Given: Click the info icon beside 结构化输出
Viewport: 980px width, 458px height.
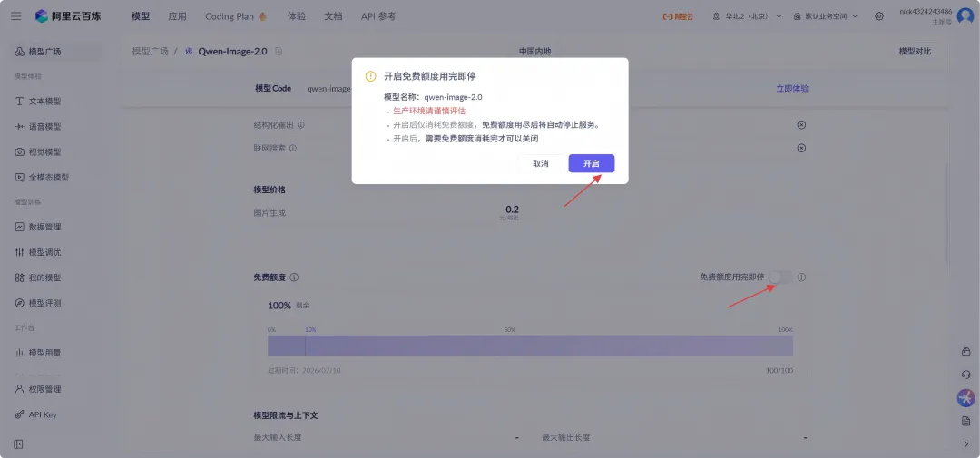Looking at the screenshot, I should (x=300, y=125).
